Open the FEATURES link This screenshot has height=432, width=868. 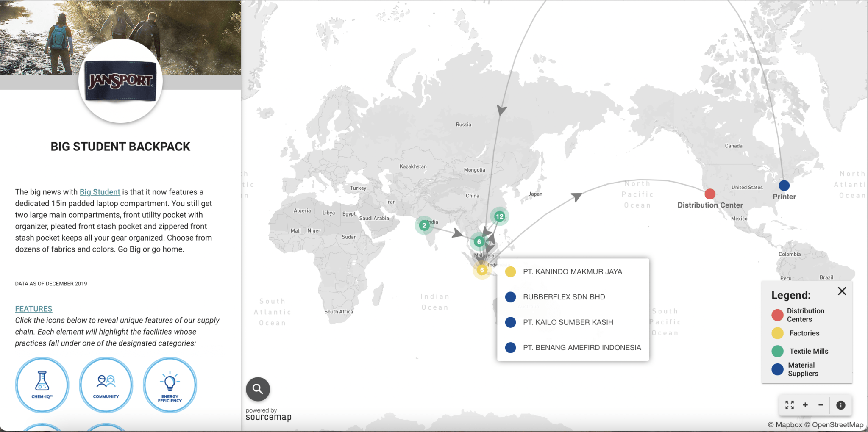(34, 309)
